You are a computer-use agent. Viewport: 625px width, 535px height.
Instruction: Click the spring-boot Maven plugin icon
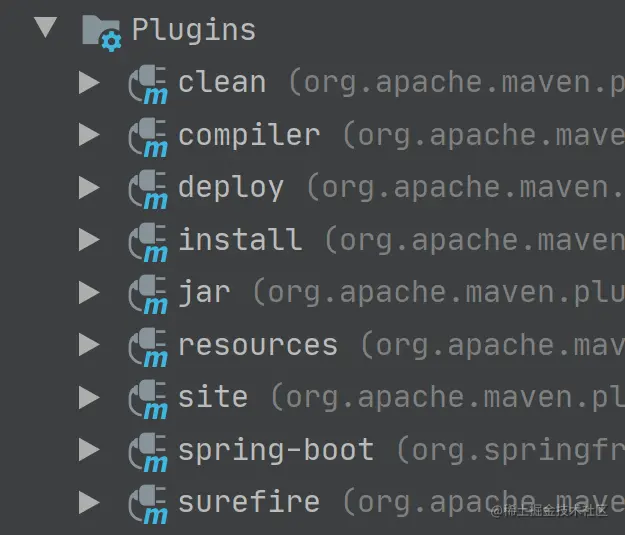(x=148, y=452)
